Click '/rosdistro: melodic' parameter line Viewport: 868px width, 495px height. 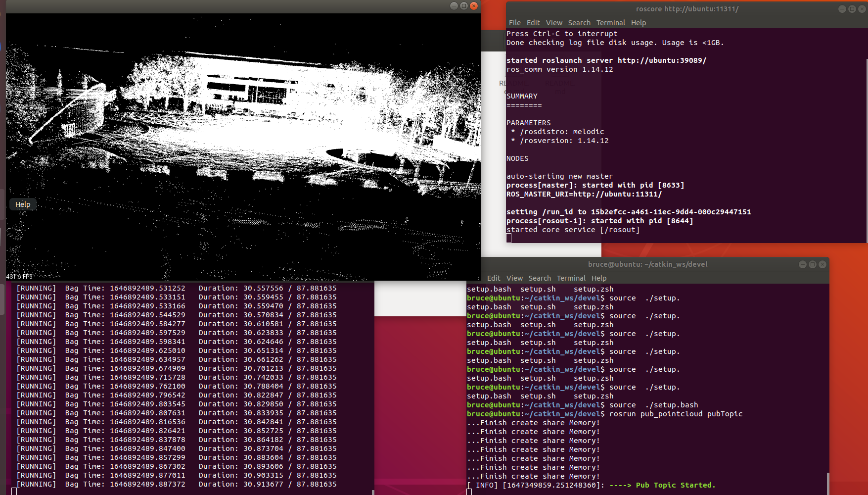[x=557, y=132]
